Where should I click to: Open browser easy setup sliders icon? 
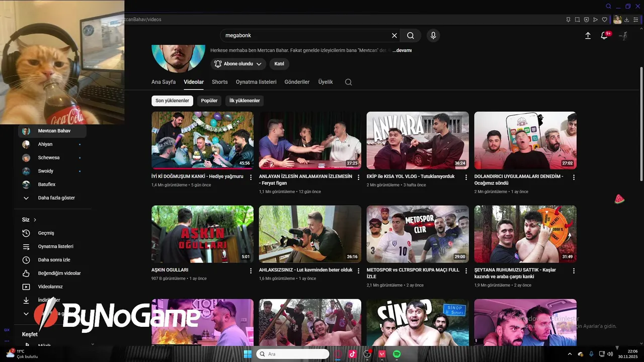tap(636, 20)
